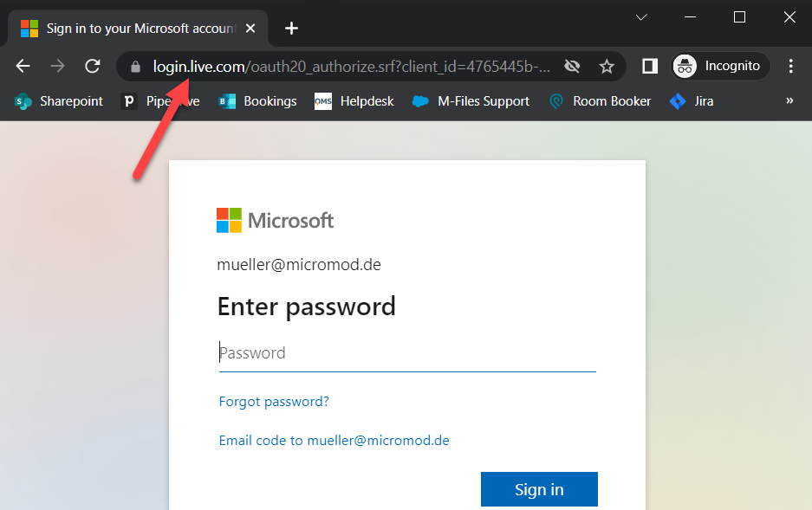The image size is (812, 510).
Task: Focus the Password input field
Action: pyautogui.click(x=407, y=353)
